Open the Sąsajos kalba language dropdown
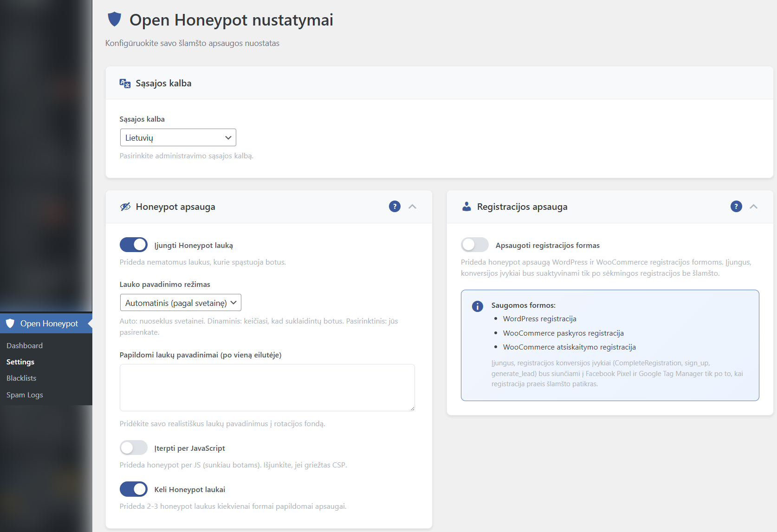The height and width of the screenshot is (532, 777). click(178, 137)
